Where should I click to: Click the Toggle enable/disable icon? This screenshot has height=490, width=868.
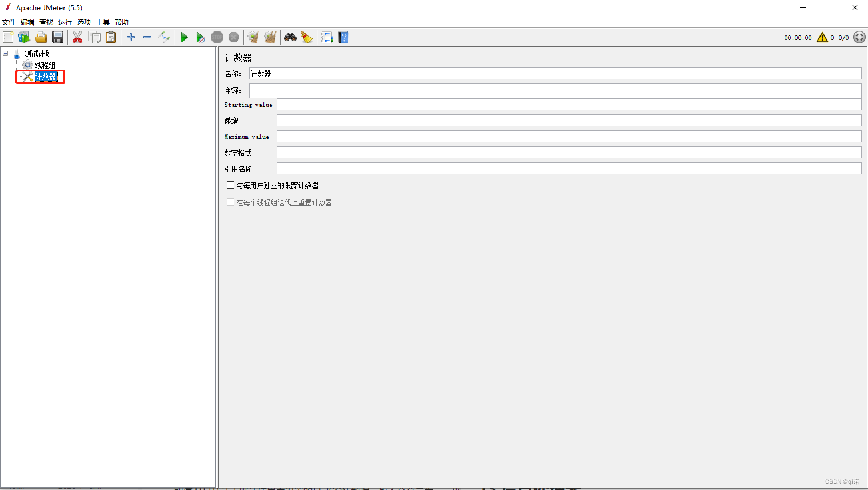[x=164, y=37]
